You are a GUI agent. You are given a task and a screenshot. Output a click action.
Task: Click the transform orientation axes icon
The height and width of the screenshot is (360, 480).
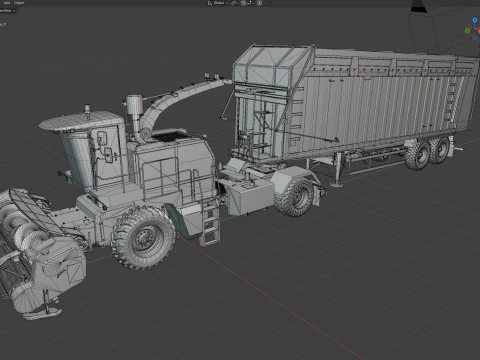coord(210,3)
